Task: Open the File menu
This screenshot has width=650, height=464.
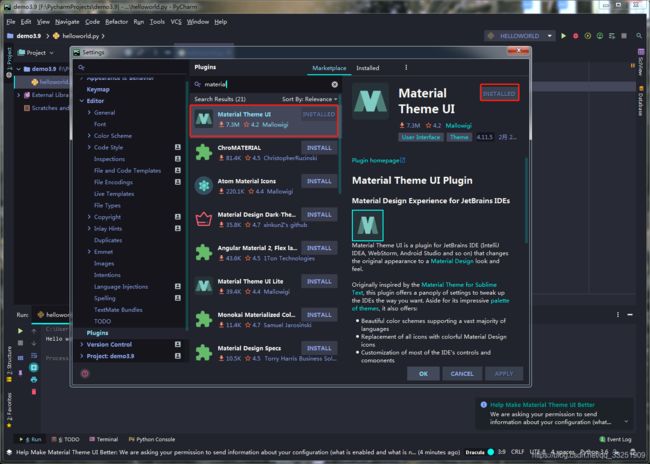Action: pos(11,22)
